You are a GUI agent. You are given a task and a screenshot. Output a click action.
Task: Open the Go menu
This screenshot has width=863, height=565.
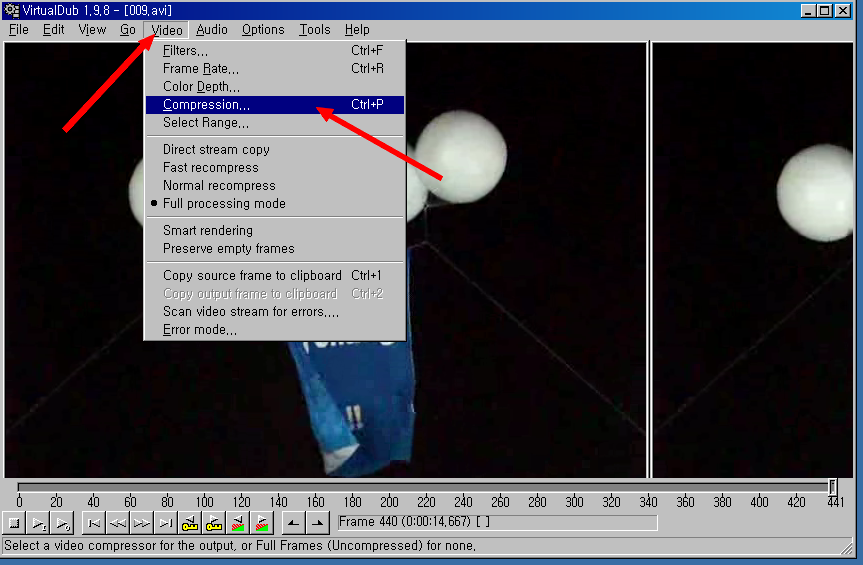click(128, 30)
